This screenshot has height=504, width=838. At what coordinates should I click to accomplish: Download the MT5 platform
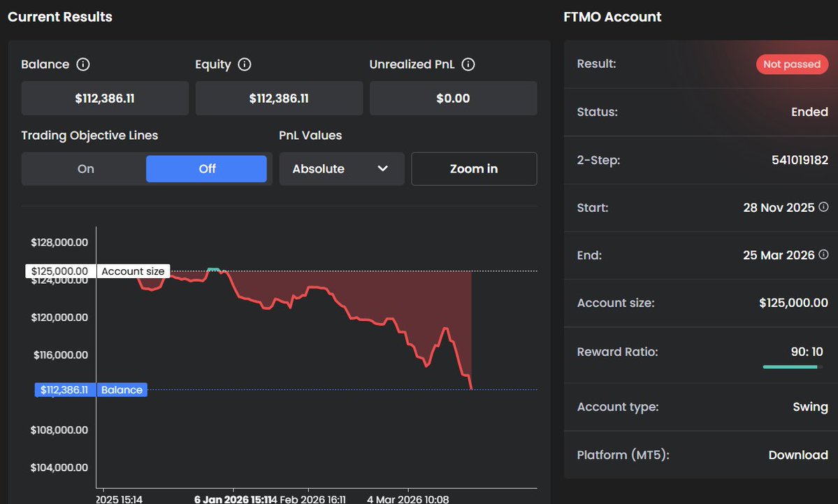pyautogui.click(x=798, y=455)
